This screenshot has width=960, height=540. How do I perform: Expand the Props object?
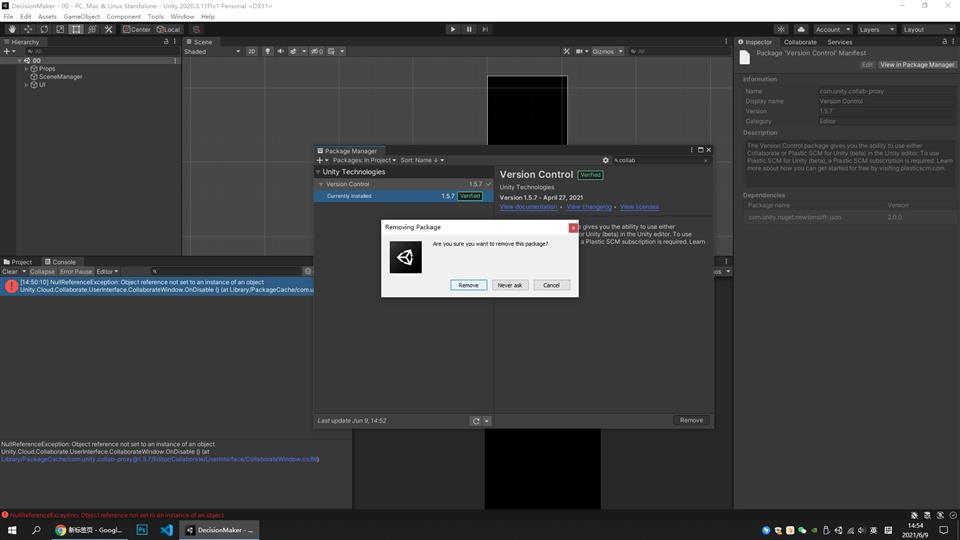point(26,69)
